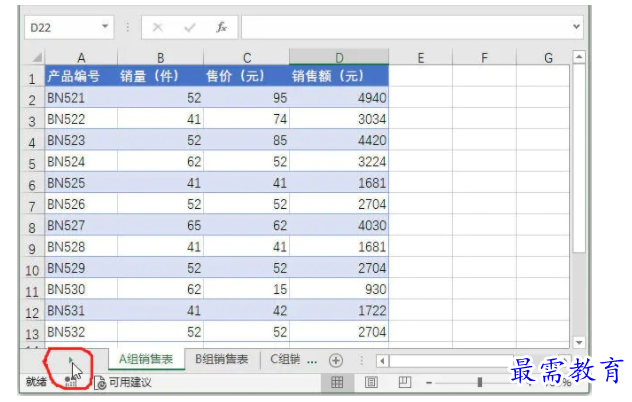632x402 pixels.
Task: Select row 5 header
Action: pyautogui.click(x=32, y=163)
